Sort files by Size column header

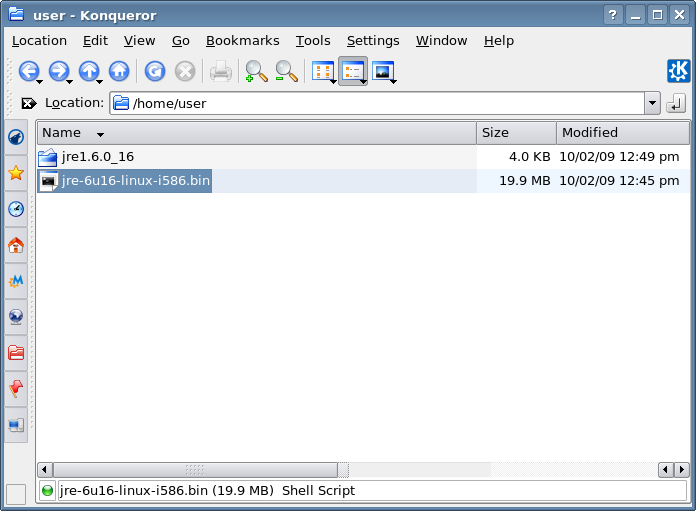pyautogui.click(x=516, y=133)
